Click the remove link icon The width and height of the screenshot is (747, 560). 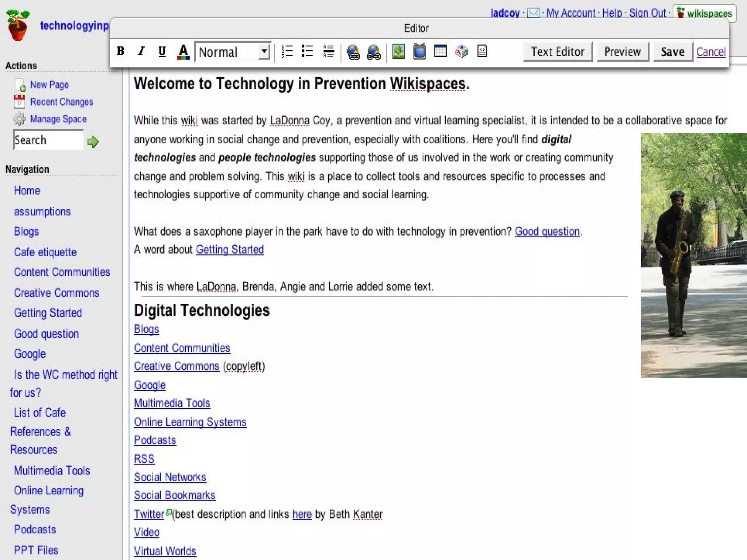click(x=373, y=52)
